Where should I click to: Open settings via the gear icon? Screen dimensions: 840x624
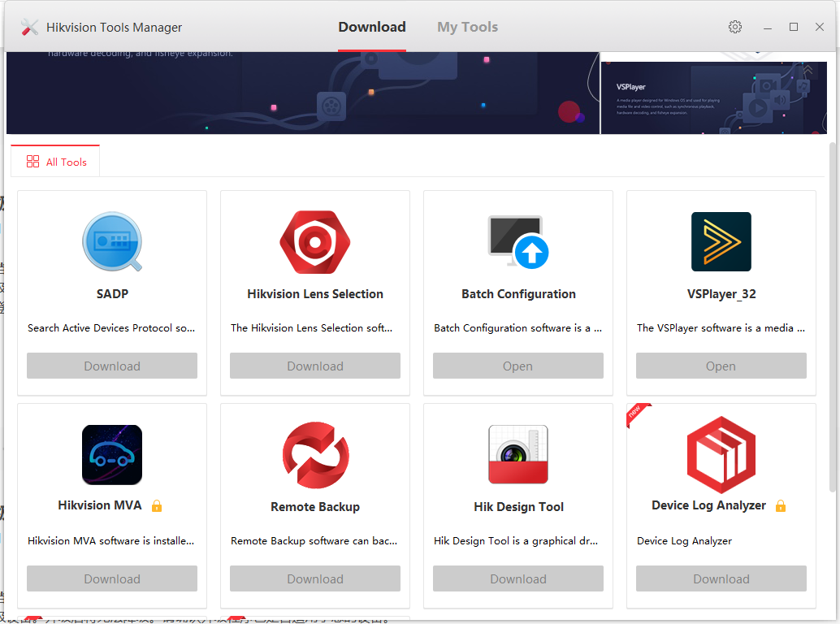click(x=735, y=27)
